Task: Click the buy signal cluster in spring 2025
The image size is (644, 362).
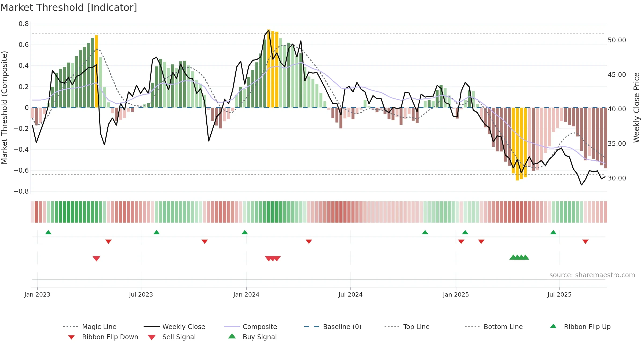Action: (x=519, y=257)
